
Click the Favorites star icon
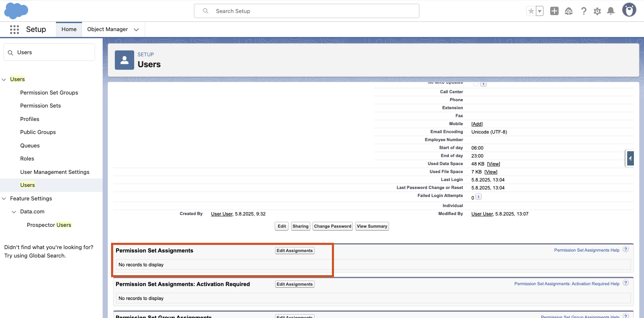coord(531,11)
